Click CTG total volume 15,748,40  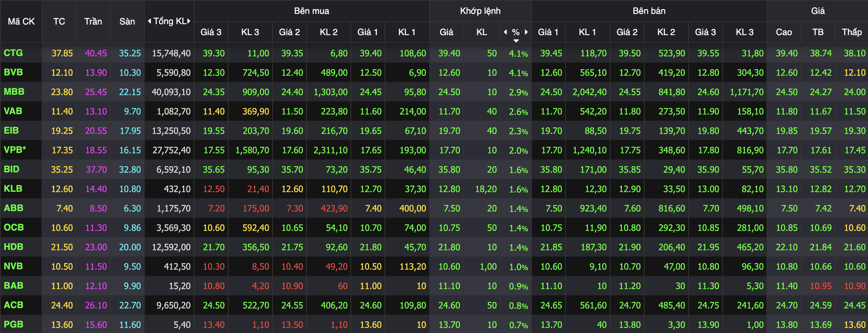(171, 53)
